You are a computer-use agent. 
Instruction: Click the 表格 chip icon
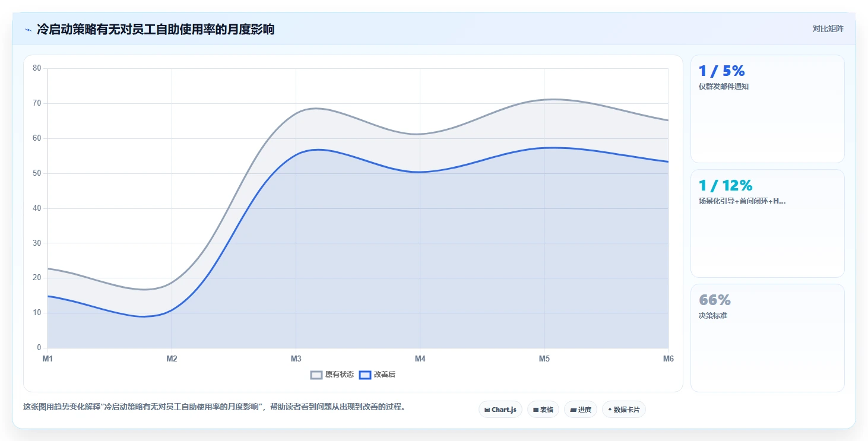[x=536, y=410]
